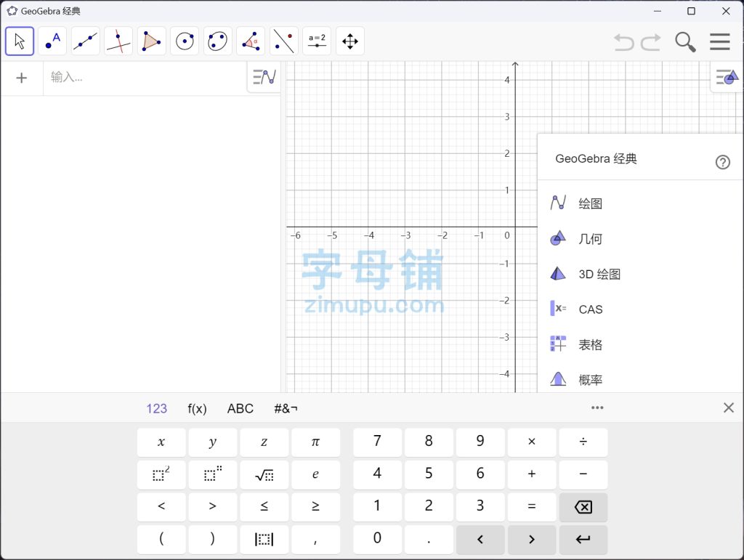Tap the enter return key
Screen dimensions: 744x560
(x=583, y=539)
